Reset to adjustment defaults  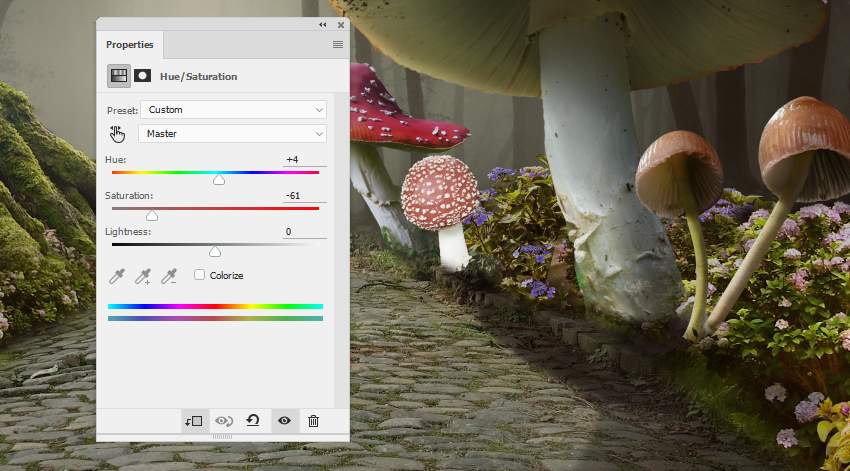tap(253, 421)
